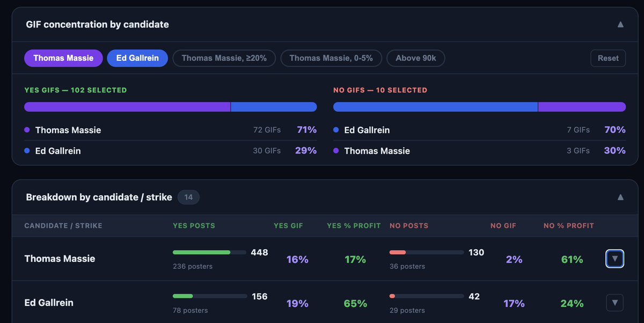Click Thomas Massie's green YES posts bar
644x323 pixels.
[x=201, y=252]
